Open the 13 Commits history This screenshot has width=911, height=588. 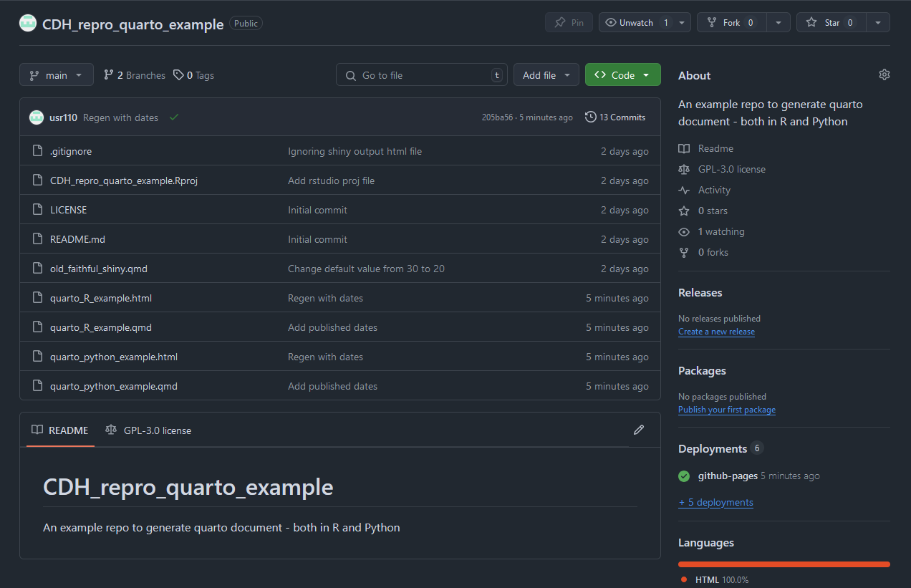615,117
